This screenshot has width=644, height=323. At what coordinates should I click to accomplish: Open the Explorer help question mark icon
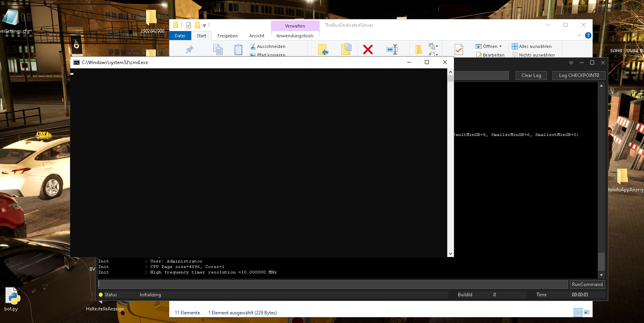click(x=588, y=35)
